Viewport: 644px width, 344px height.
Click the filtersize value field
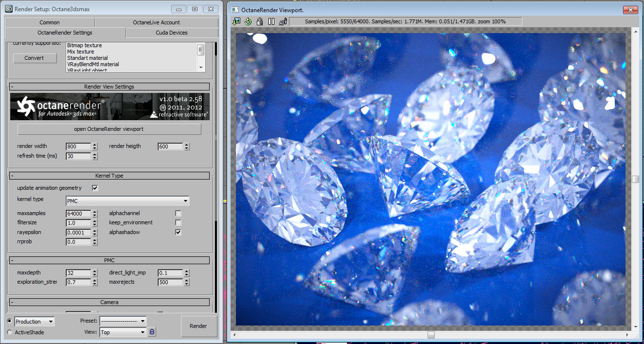(x=78, y=223)
